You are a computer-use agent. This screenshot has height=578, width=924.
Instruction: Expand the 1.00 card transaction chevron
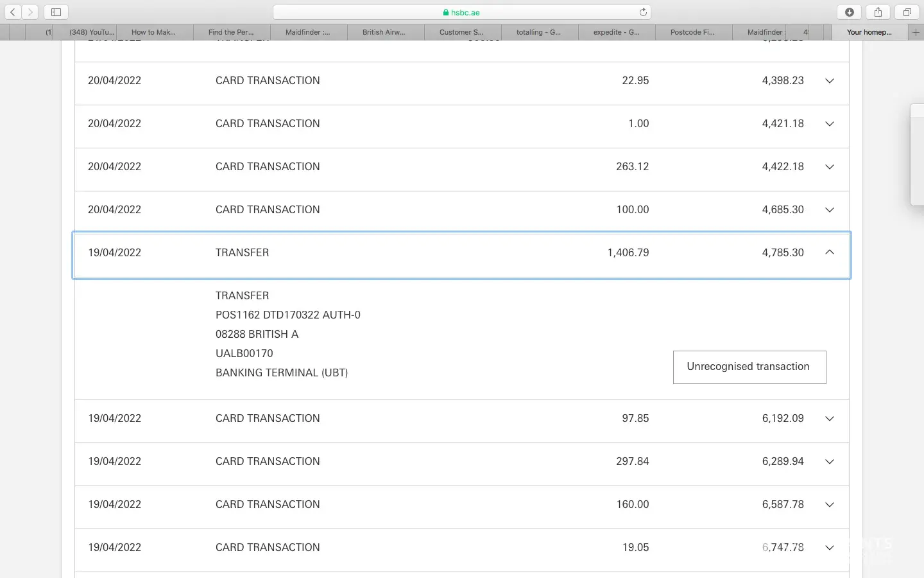[829, 124]
